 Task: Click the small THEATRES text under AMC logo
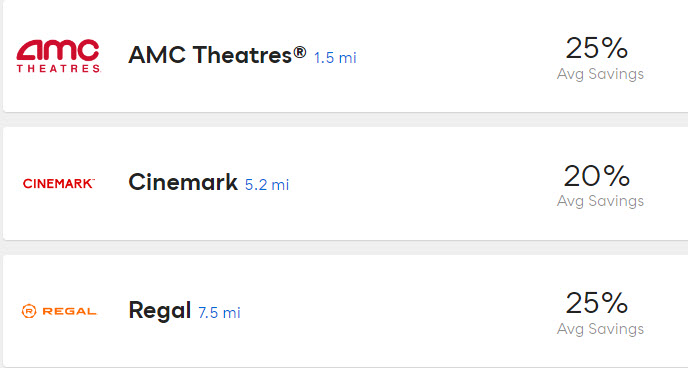click(x=58, y=68)
